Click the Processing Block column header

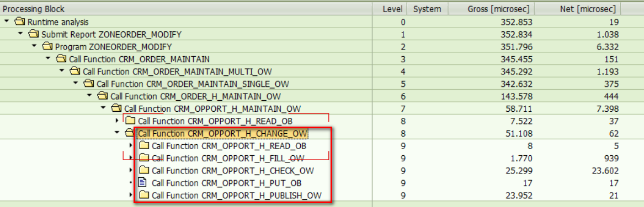click(186, 9)
